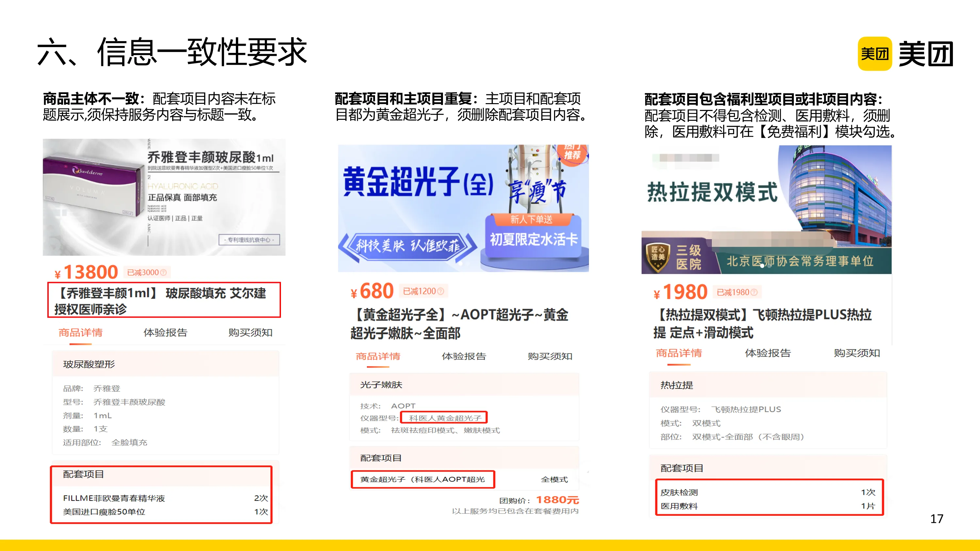Click the 品牌 value 乔雅登

pos(107,389)
